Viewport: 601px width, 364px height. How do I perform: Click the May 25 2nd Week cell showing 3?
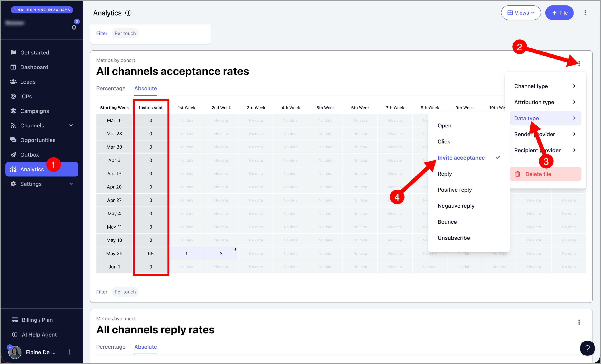point(221,253)
